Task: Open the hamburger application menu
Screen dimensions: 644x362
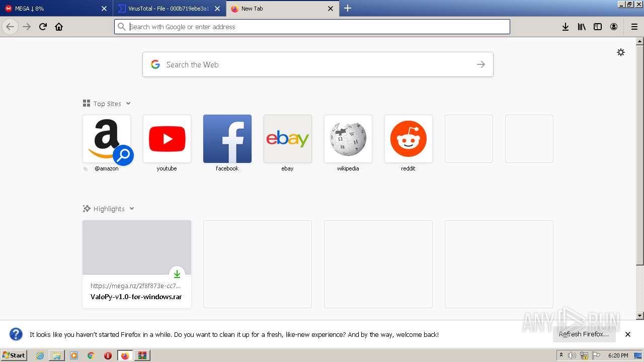Action: pyautogui.click(x=634, y=27)
